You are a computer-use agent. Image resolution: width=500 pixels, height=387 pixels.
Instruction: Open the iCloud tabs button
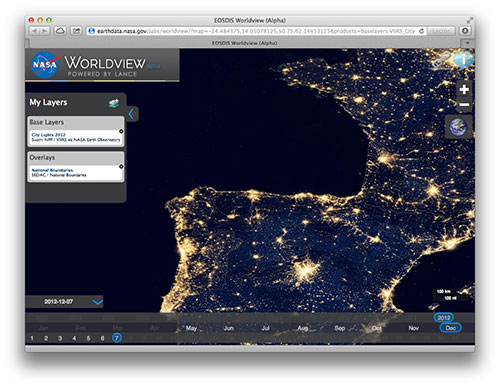60,31
